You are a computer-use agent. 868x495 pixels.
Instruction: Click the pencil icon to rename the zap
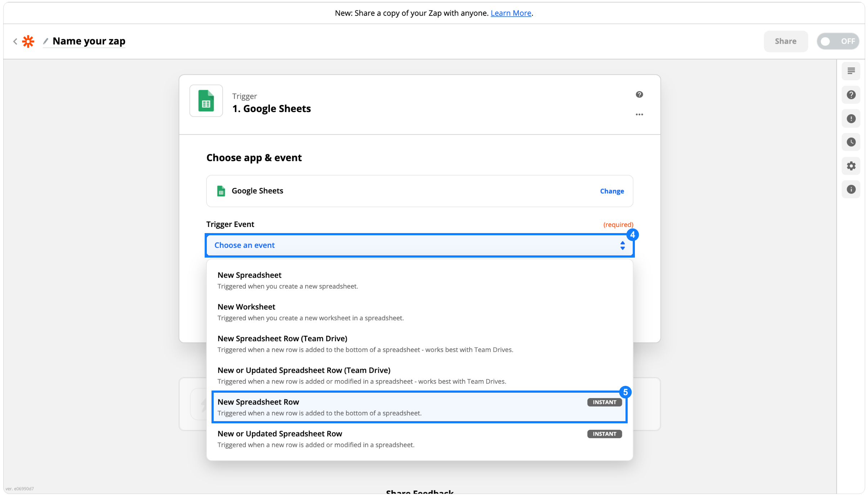point(46,41)
